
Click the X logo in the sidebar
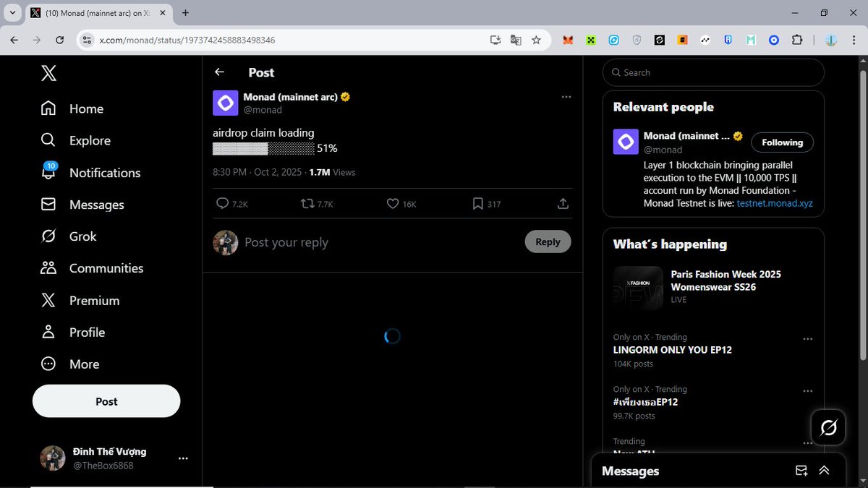48,73
